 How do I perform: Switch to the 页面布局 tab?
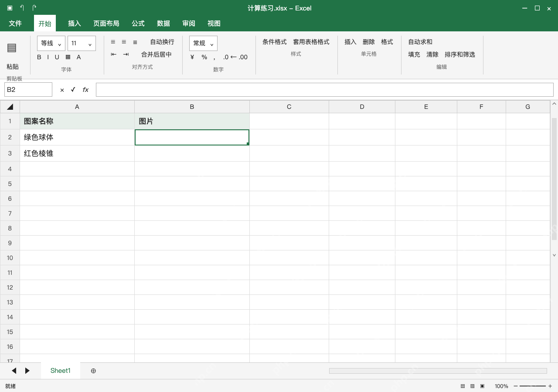[x=106, y=24]
